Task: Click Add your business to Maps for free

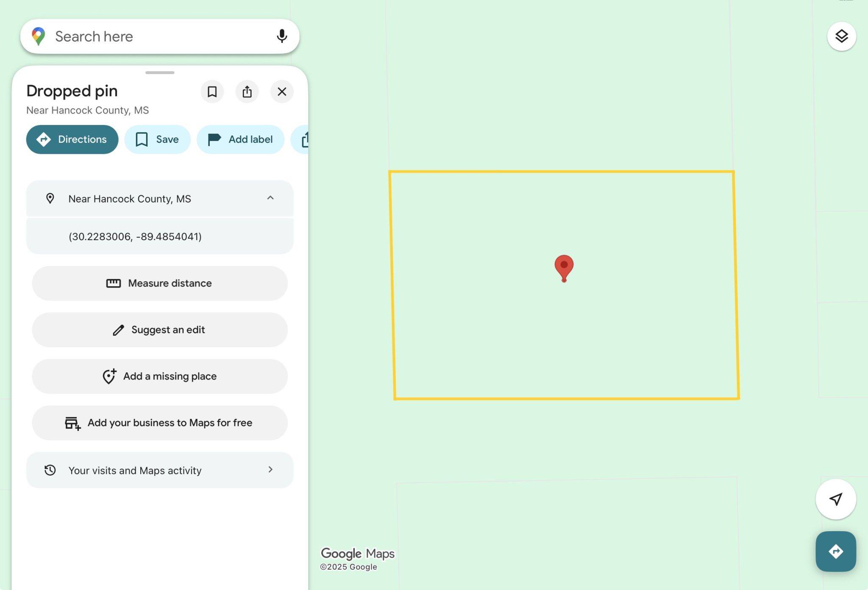Action: pos(159,423)
